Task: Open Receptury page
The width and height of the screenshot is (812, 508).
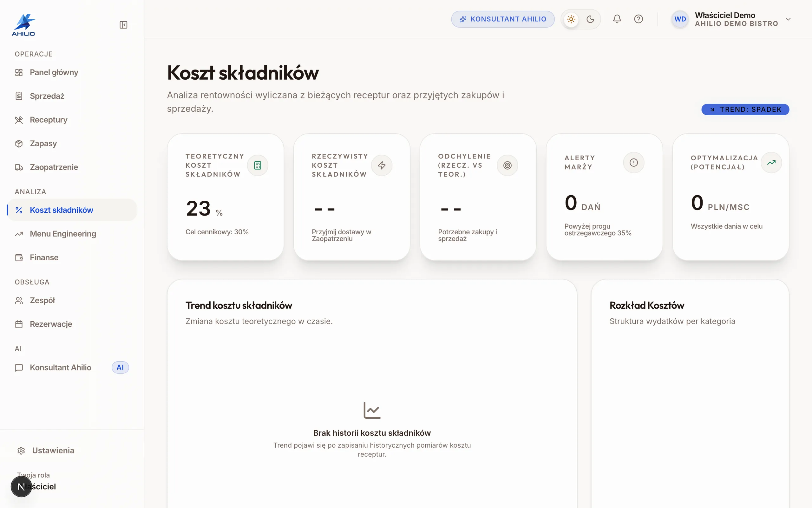Action: 72,120
